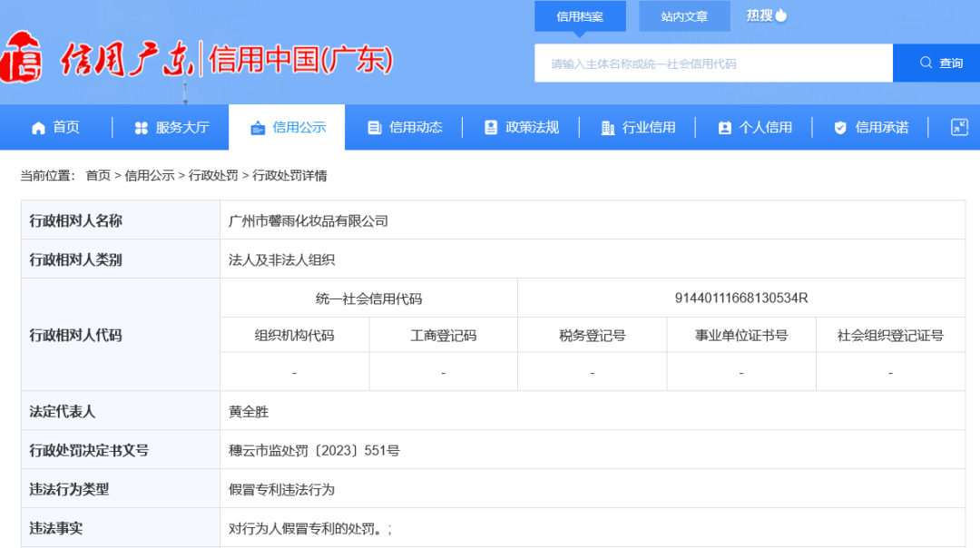Click the home icon beside 首页
This screenshot has height=548, width=980.
[39, 127]
